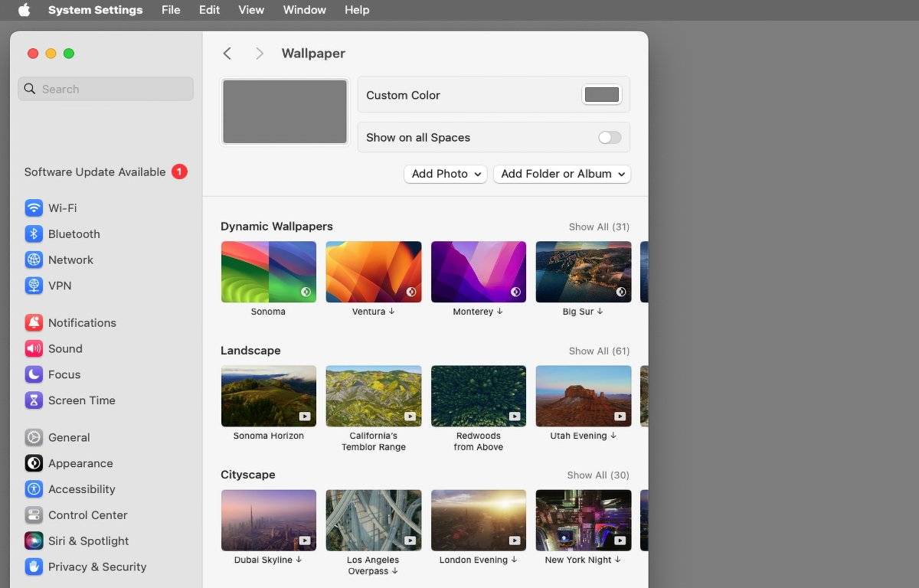Screen dimensions: 919x588
Task: Pick the Custom Color swatch
Action: [601, 95]
